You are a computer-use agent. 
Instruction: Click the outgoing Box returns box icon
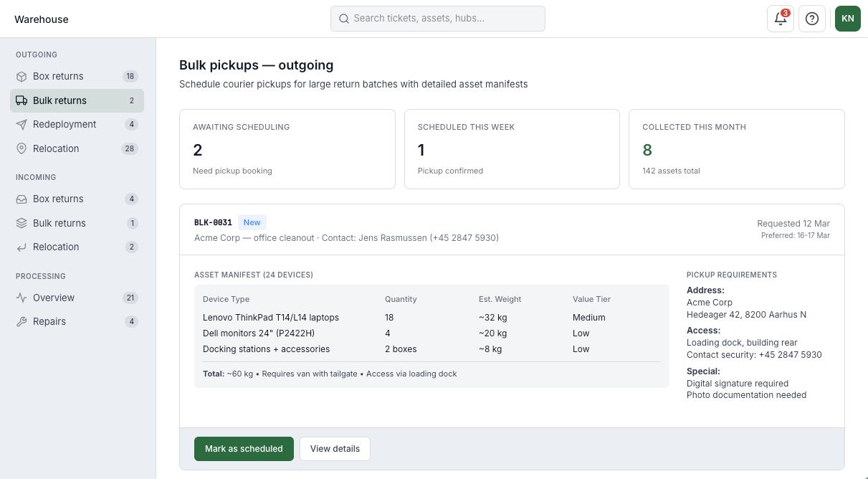point(22,77)
